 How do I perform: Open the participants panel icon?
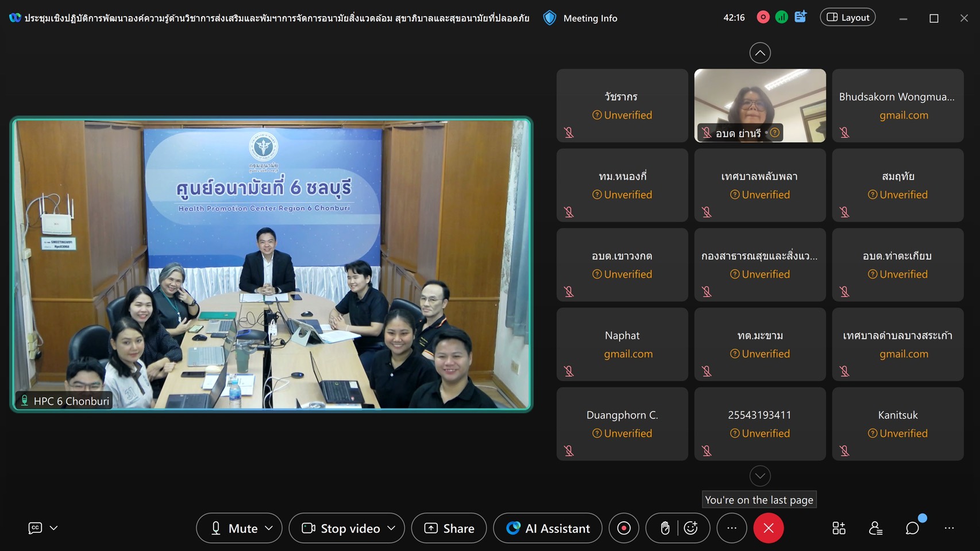pos(875,528)
